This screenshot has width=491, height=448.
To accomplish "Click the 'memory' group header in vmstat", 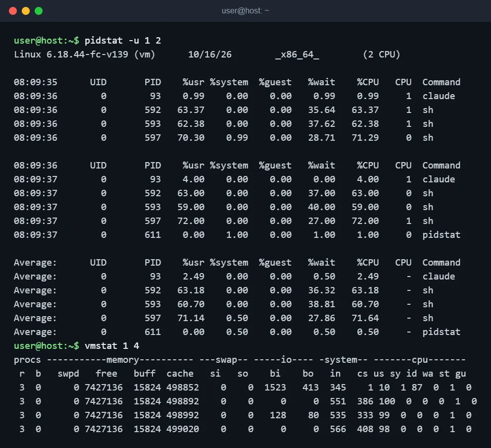I will coord(123,360).
